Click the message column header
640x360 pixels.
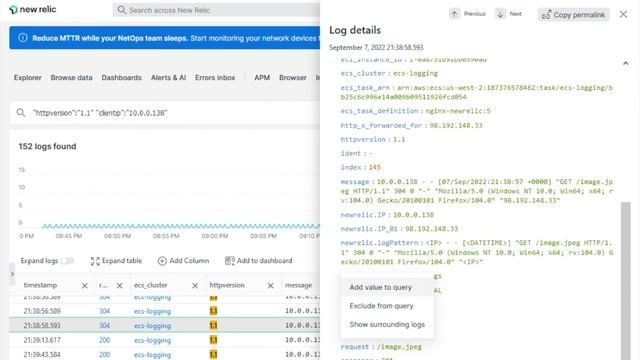click(298, 285)
